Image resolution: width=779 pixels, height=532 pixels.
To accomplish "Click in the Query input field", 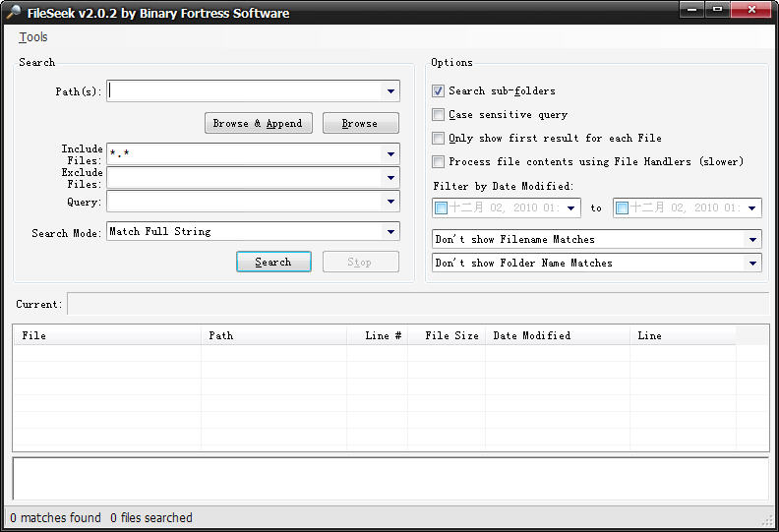I will click(x=244, y=202).
